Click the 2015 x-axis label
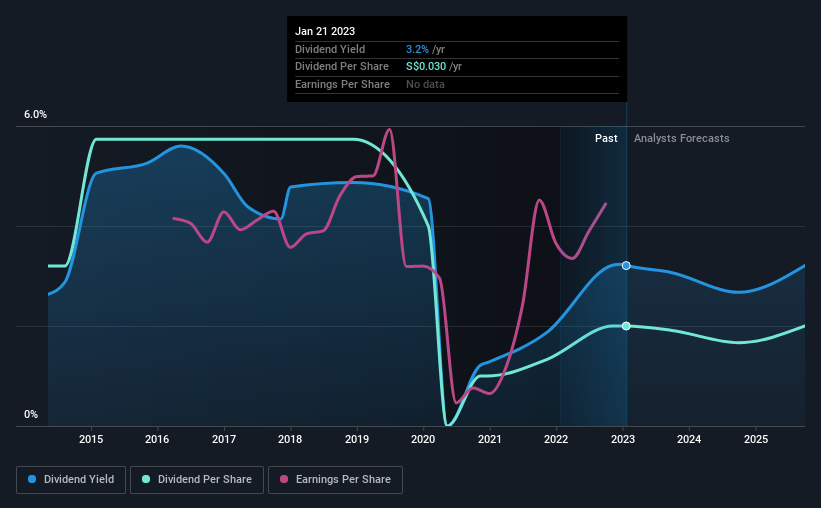 91,439
